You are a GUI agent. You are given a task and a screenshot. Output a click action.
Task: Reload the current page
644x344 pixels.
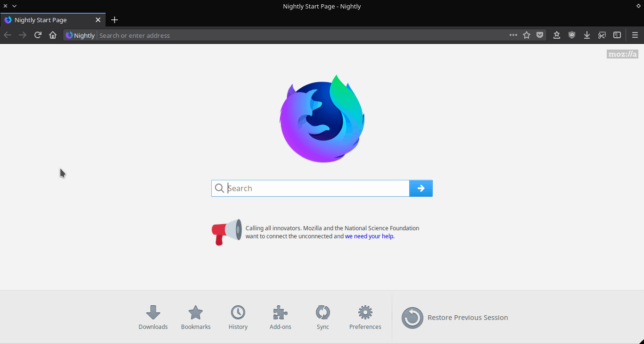click(38, 35)
